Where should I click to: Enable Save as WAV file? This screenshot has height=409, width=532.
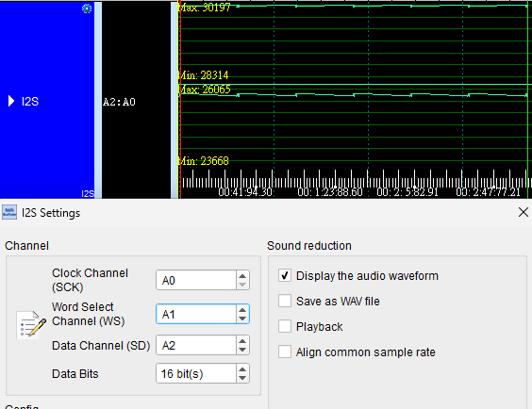click(285, 301)
